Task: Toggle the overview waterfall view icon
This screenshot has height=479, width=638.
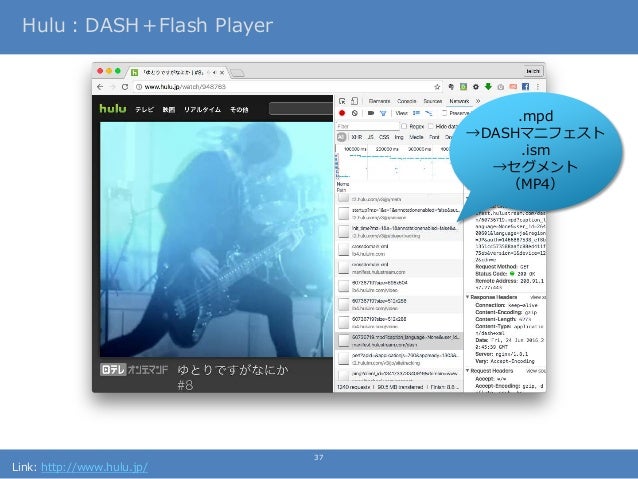Action: coord(428,113)
